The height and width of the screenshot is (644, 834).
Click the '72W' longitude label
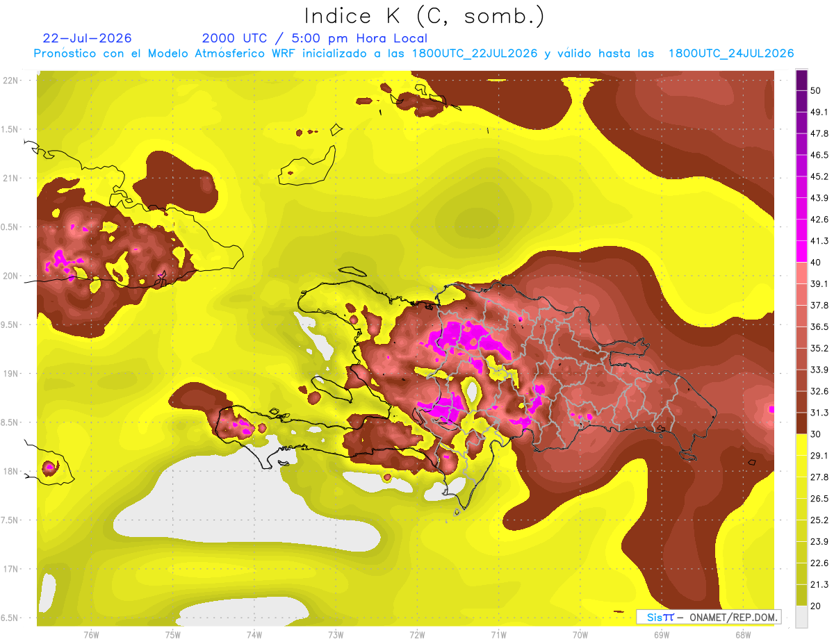417,635
